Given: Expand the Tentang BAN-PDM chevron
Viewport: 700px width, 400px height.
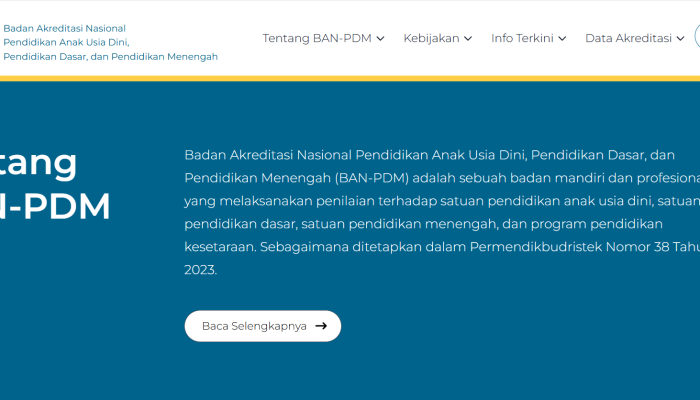Looking at the screenshot, I should (380, 39).
